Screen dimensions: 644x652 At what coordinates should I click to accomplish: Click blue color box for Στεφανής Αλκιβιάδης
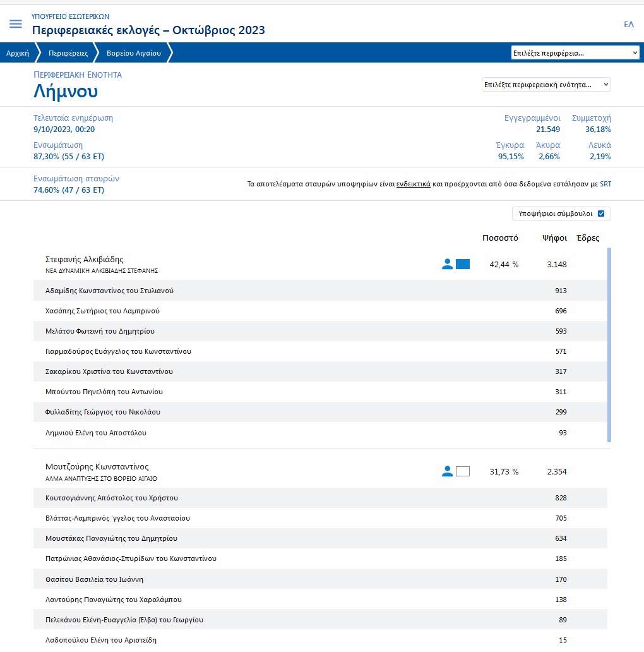click(463, 264)
